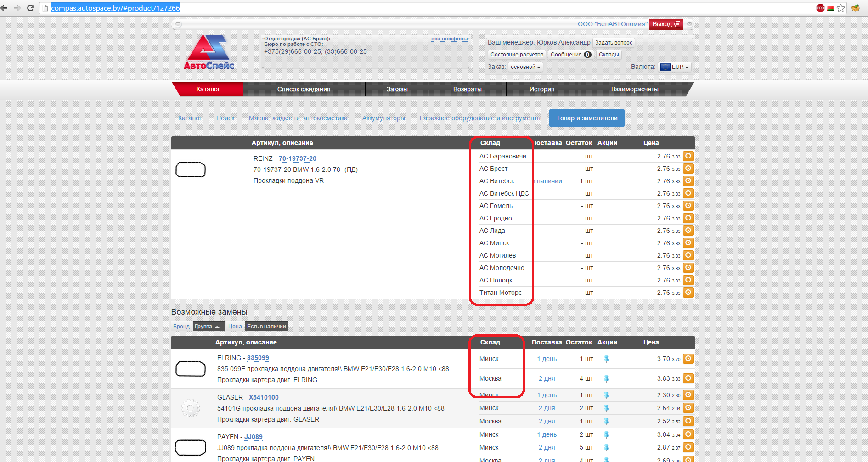Click the blue pin icon on the ELRING Москва row

click(606, 379)
